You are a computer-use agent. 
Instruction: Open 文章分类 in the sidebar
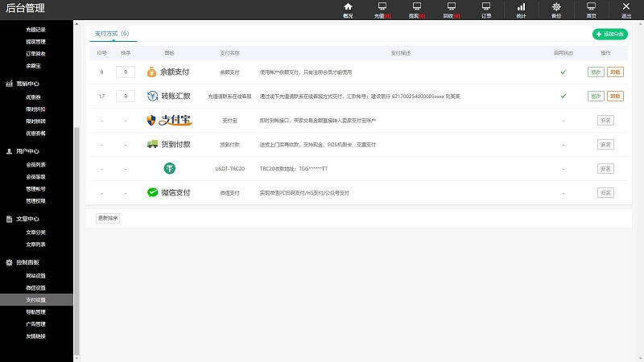click(35, 232)
